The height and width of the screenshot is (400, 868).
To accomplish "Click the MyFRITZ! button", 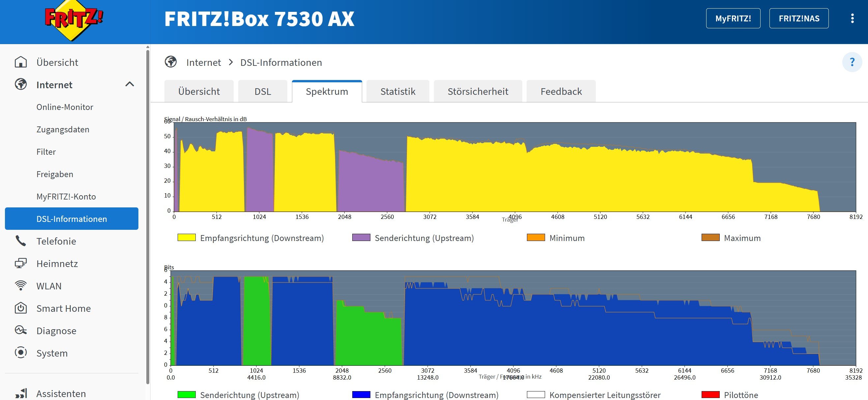I will pyautogui.click(x=733, y=18).
